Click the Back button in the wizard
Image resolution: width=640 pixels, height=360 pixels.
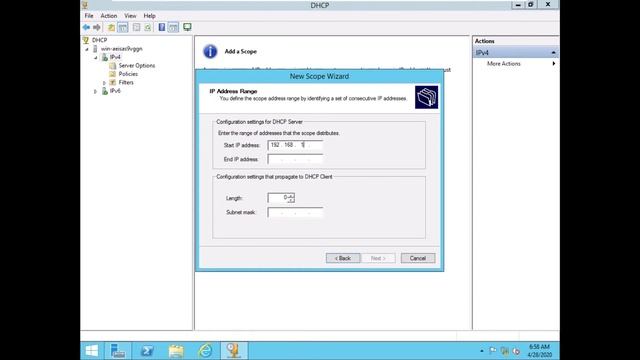tap(343, 258)
